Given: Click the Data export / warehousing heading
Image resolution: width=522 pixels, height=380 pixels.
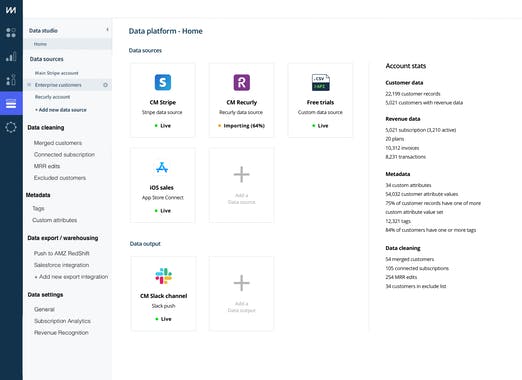Looking at the screenshot, I should pos(63,238).
